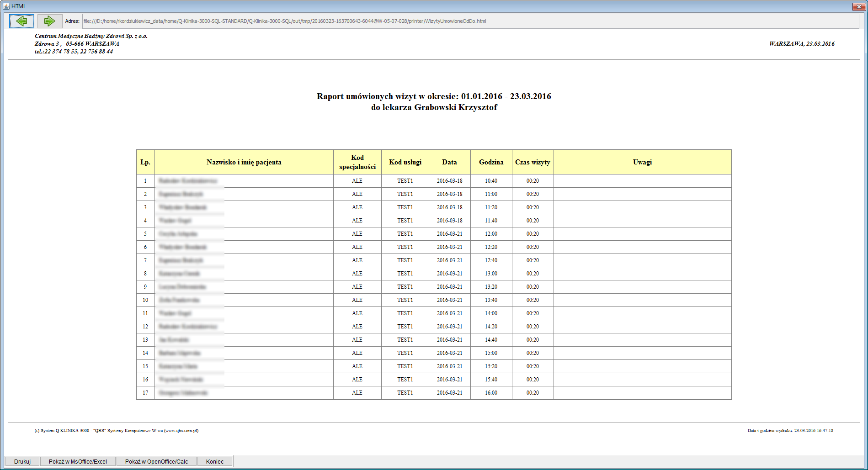Select the 16:00 time cell

(x=491, y=393)
